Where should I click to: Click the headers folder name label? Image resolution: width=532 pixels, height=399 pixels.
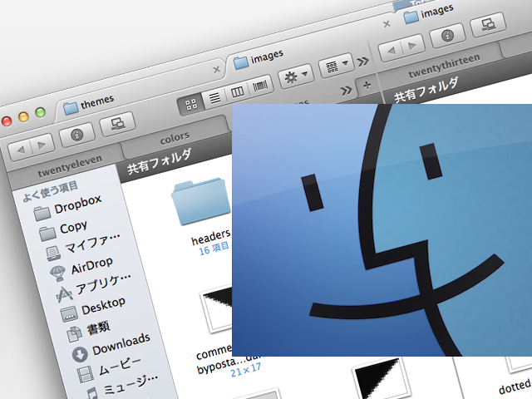[x=211, y=237]
